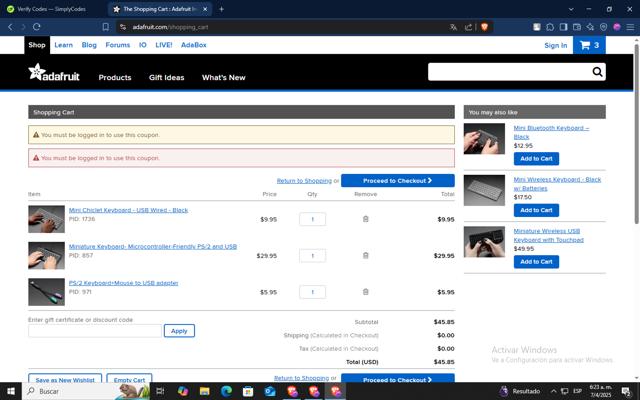Screen dimensions: 640x400
Task: Open the shopping cart icon showing 3 items
Action: (x=589, y=45)
